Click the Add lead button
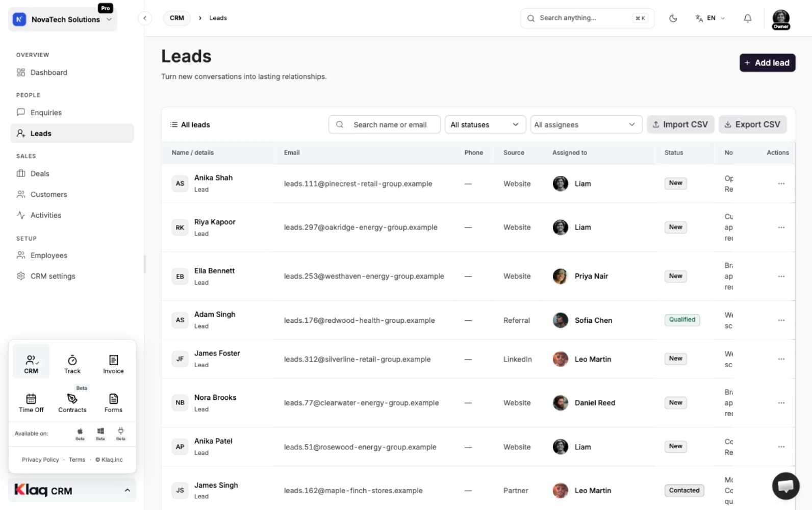Image resolution: width=812 pixels, height=510 pixels. tap(767, 63)
